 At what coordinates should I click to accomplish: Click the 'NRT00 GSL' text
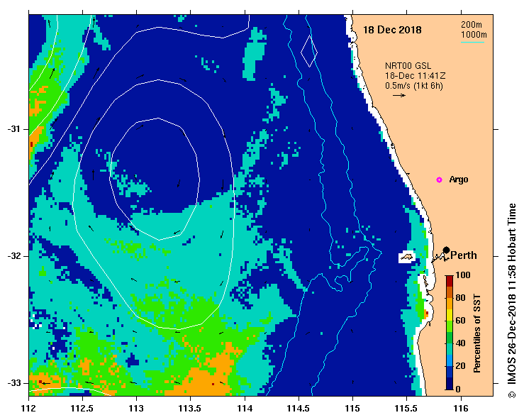pyautogui.click(x=408, y=66)
